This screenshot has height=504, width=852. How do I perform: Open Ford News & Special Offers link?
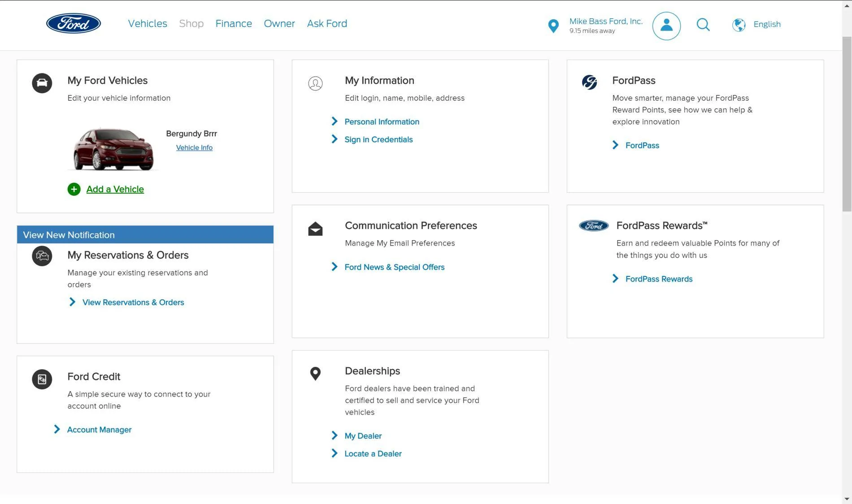tap(395, 267)
